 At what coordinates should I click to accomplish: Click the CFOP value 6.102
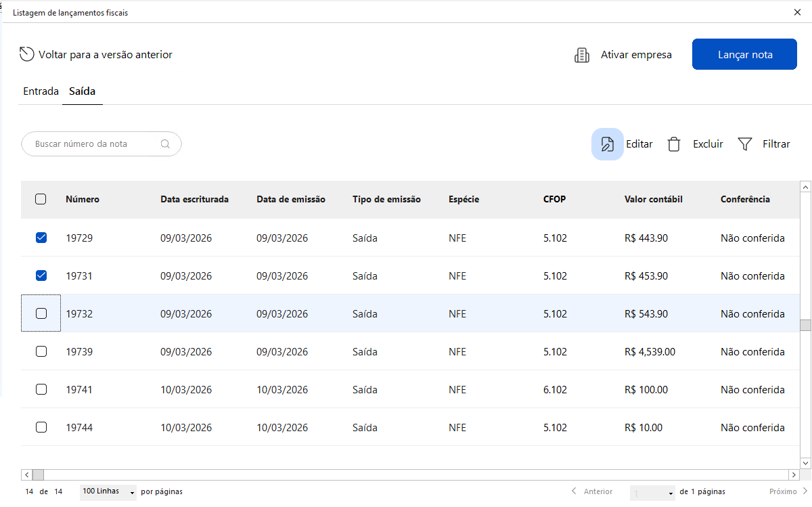pyautogui.click(x=555, y=389)
